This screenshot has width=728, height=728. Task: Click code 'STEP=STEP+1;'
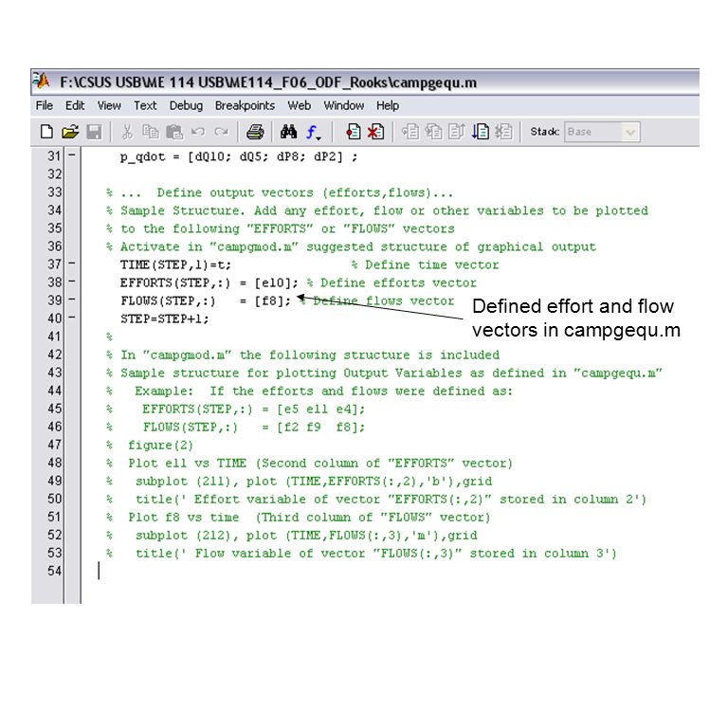tap(165, 318)
